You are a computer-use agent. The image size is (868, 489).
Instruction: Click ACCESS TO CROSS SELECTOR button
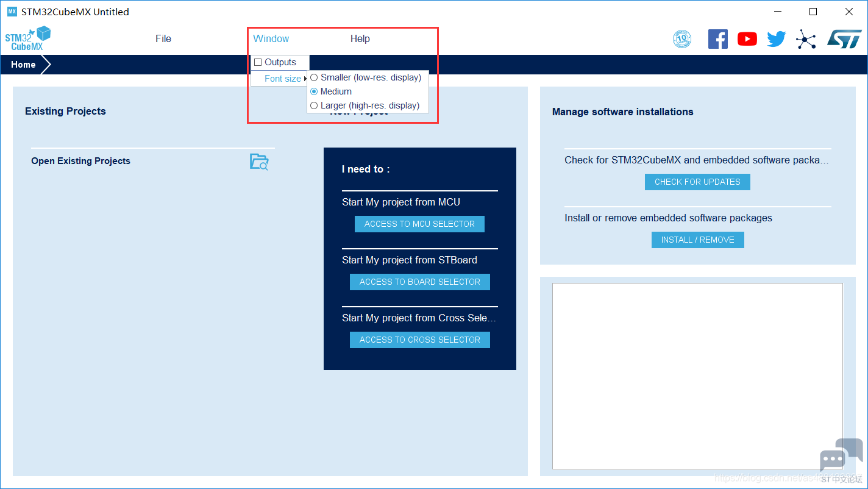(420, 340)
